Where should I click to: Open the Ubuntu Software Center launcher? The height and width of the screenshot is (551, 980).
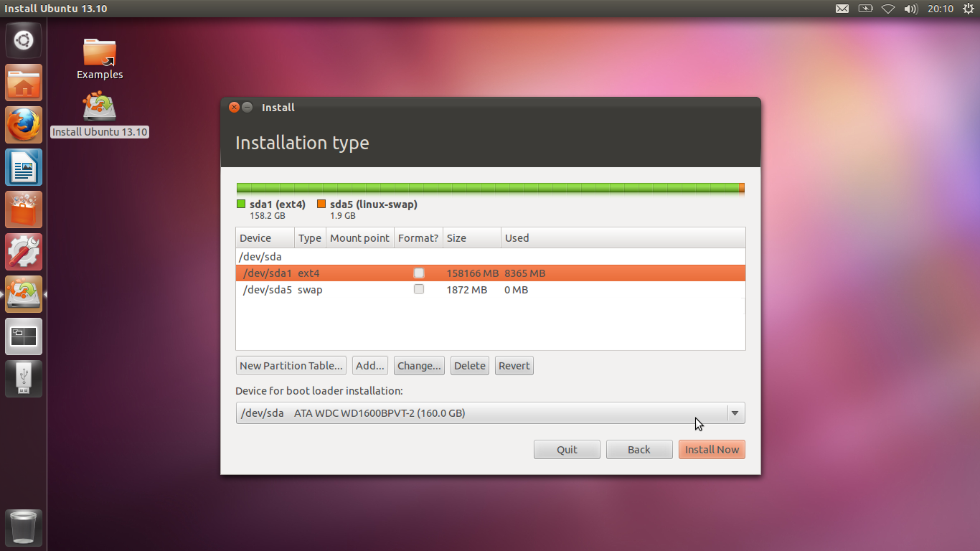pos(24,209)
